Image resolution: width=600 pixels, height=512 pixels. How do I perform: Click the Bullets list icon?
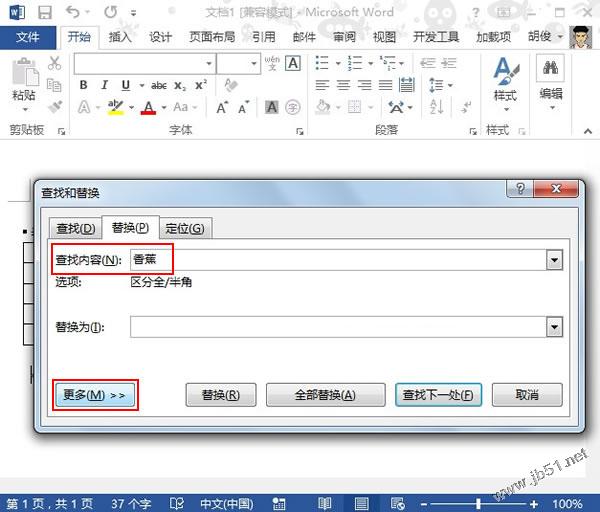(x=322, y=63)
